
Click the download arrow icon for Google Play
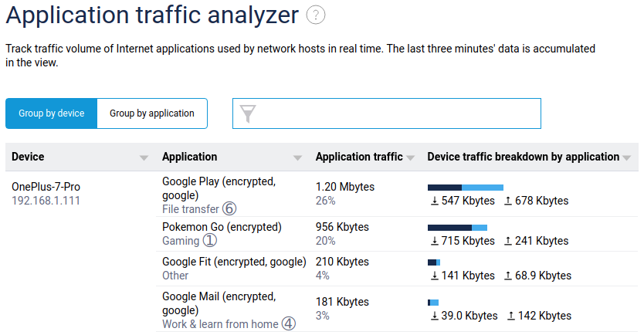pyautogui.click(x=435, y=201)
